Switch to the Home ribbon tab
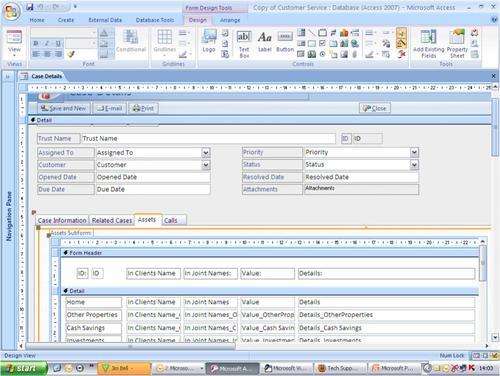Viewport: 500px width, 376px height. pos(37,20)
